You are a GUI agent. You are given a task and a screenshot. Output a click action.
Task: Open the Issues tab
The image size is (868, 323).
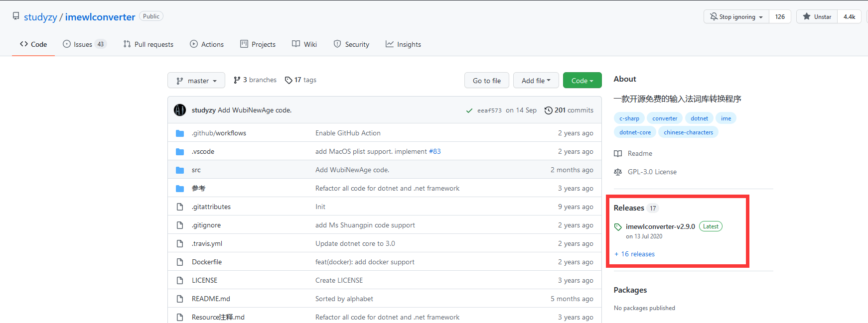(85, 44)
